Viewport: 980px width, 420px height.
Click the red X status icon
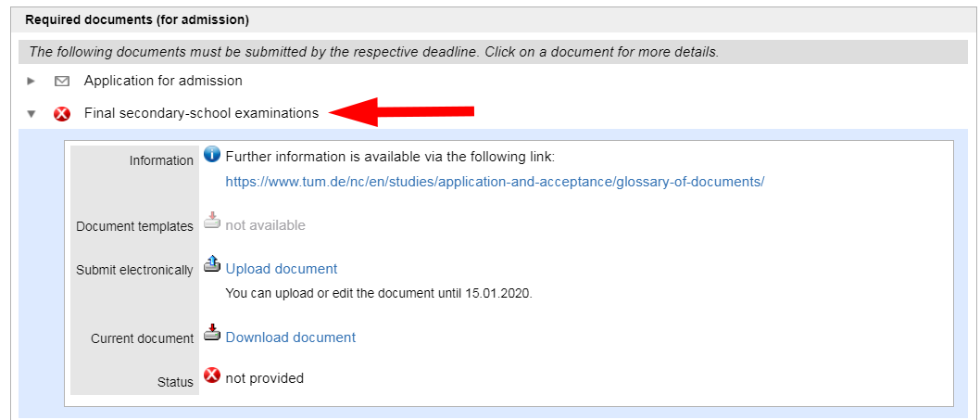(212, 375)
